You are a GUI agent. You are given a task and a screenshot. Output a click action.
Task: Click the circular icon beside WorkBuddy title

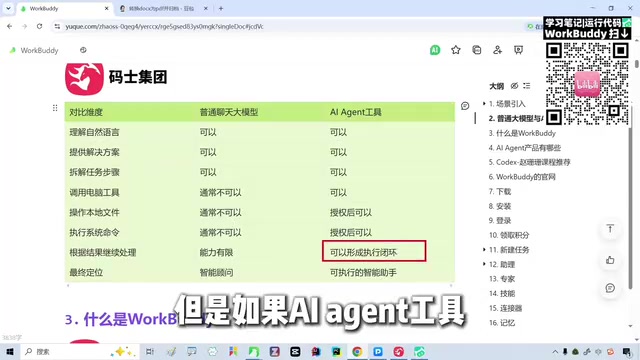point(83,50)
